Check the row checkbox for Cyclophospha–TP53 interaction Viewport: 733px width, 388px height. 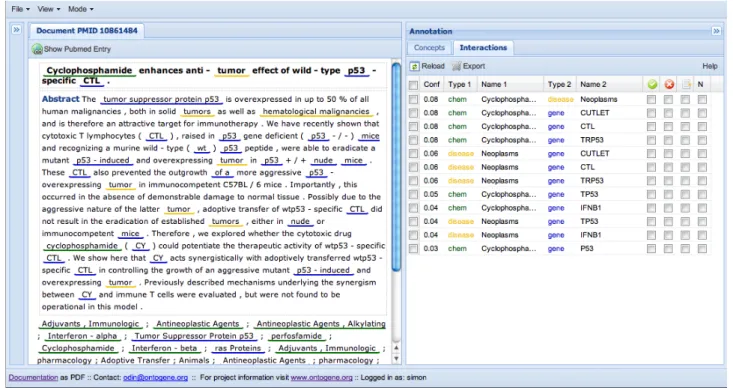pos(413,194)
